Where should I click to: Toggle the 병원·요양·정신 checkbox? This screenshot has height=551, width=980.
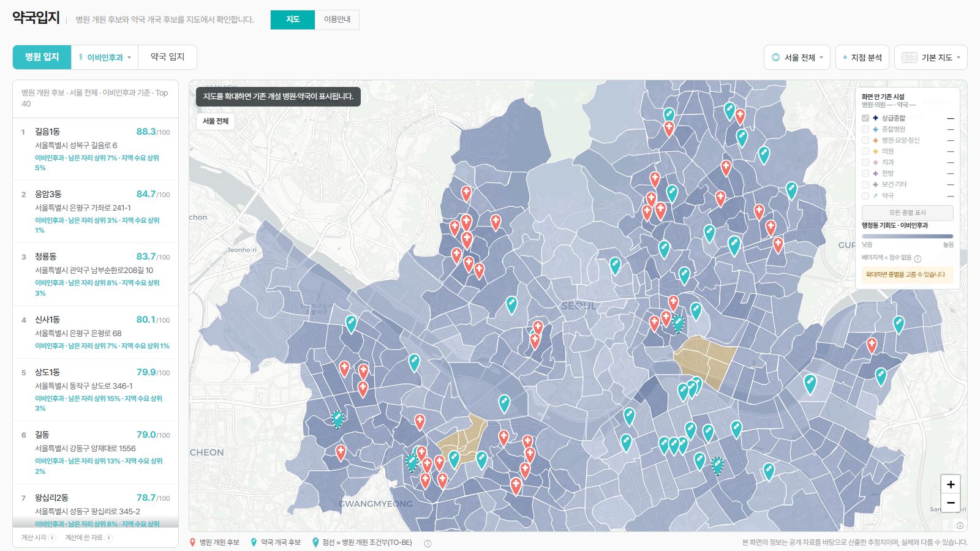(x=865, y=140)
